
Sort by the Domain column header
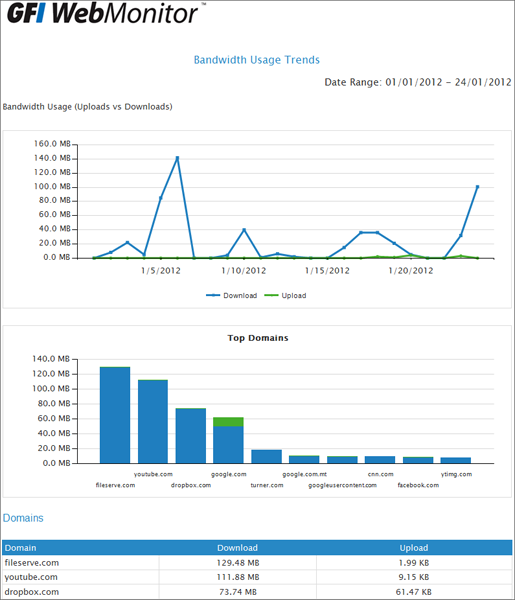coord(21,548)
